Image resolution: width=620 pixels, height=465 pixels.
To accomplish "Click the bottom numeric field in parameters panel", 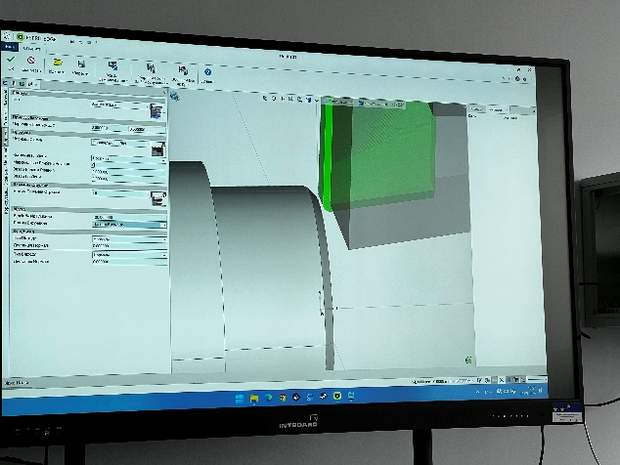I will 129,262.
